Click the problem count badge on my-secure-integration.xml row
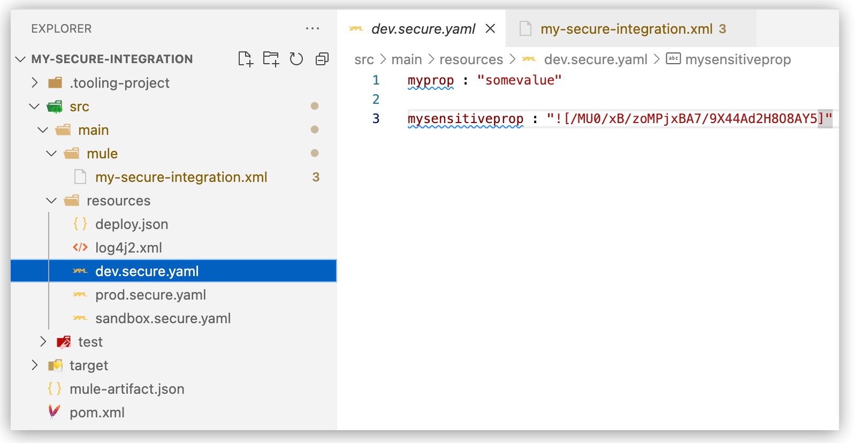This screenshot has height=443, width=868. [x=316, y=177]
